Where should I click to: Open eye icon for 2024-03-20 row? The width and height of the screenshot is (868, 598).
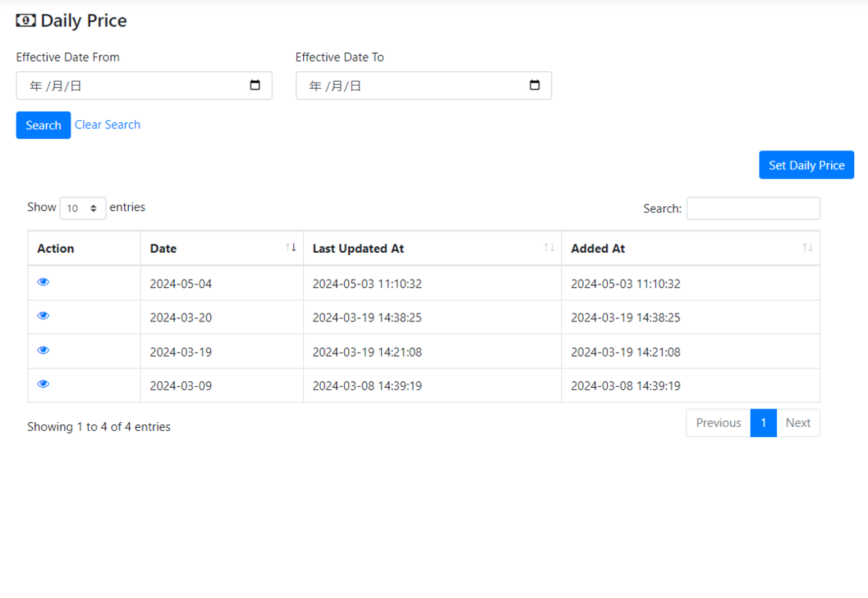coord(43,316)
